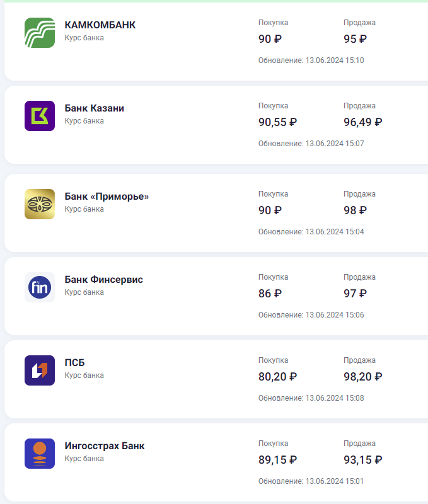Image resolution: width=428 pixels, height=504 pixels.
Task: Click the Банк «Приморье» gold logo
Action: 40,204
